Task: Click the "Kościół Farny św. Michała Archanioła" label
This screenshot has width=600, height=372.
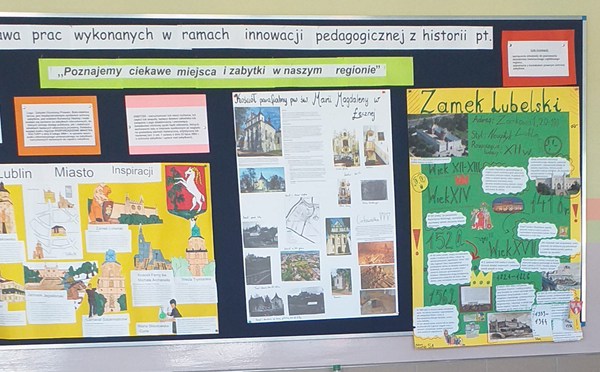Action: (x=153, y=277)
